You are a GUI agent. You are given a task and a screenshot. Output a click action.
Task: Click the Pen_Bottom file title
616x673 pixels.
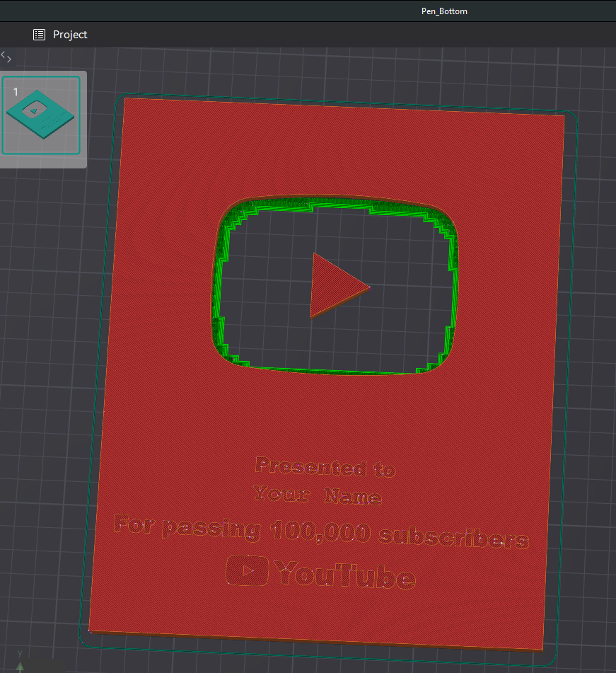pos(444,11)
